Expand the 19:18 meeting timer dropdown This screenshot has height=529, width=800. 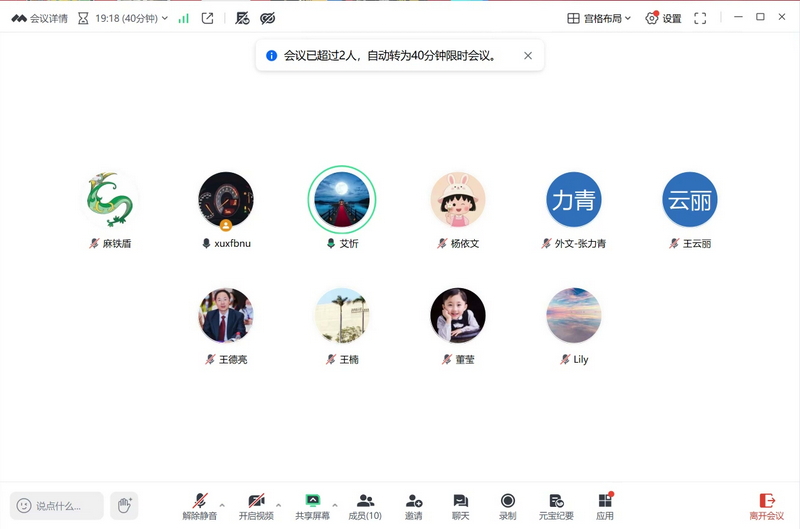(164, 18)
